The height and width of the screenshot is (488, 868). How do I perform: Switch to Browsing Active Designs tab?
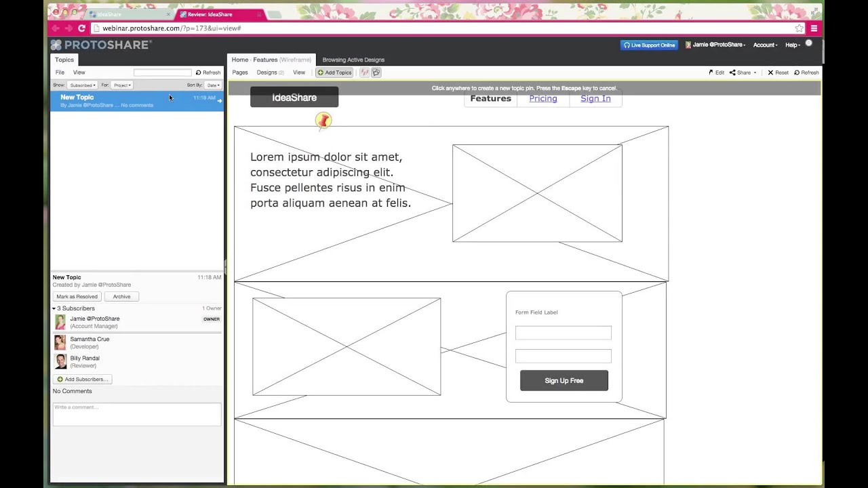pos(353,60)
